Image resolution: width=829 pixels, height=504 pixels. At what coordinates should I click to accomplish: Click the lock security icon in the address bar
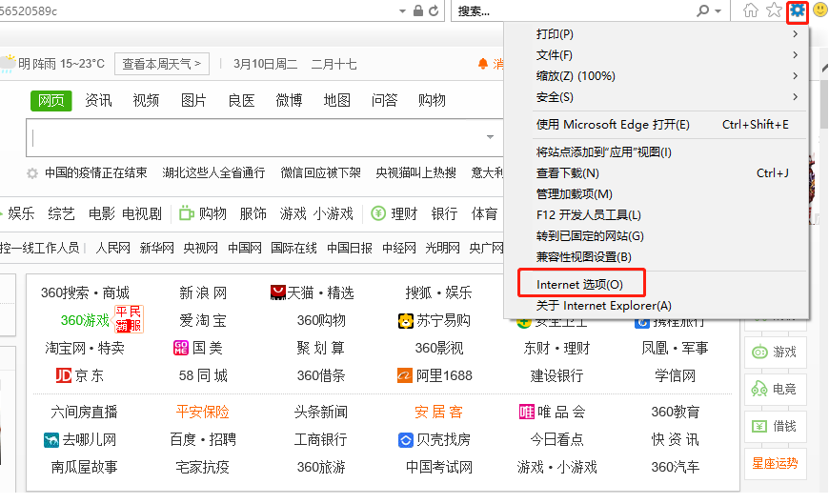(417, 10)
